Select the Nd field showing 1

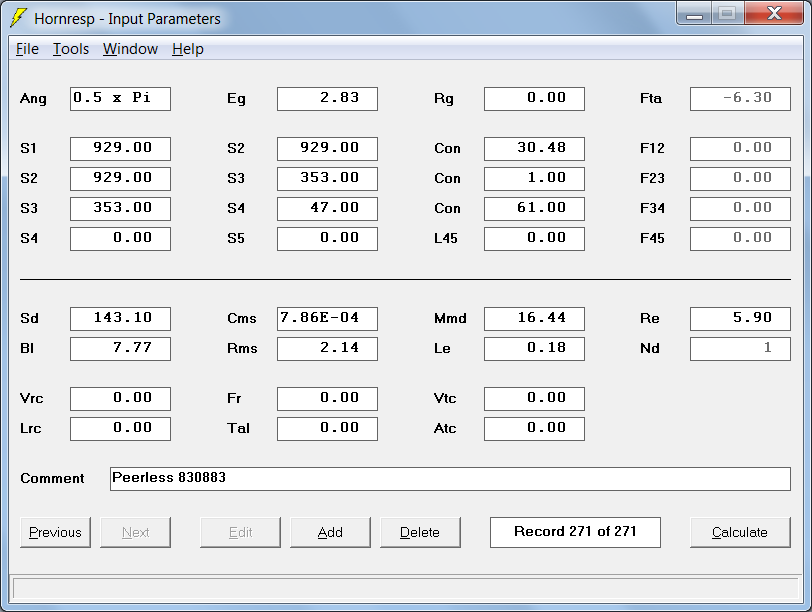pos(741,349)
